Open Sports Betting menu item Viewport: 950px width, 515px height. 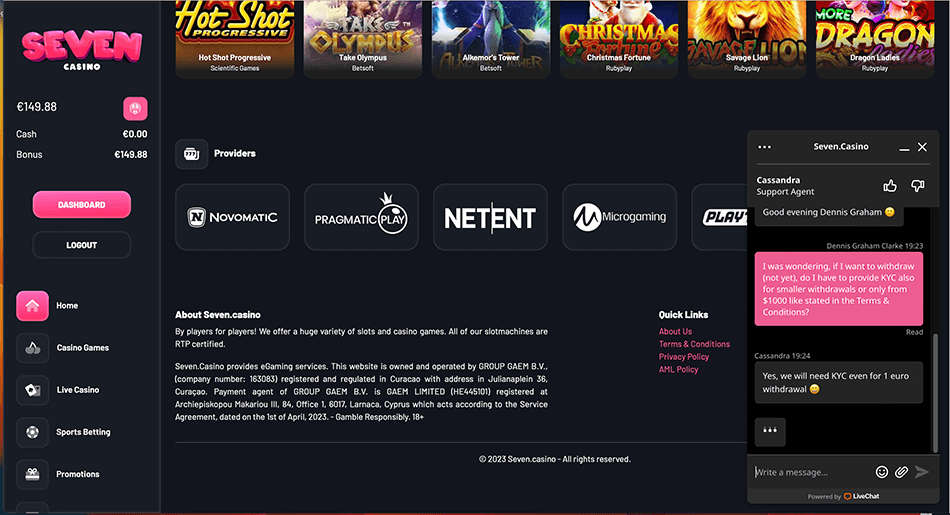pos(83,432)
